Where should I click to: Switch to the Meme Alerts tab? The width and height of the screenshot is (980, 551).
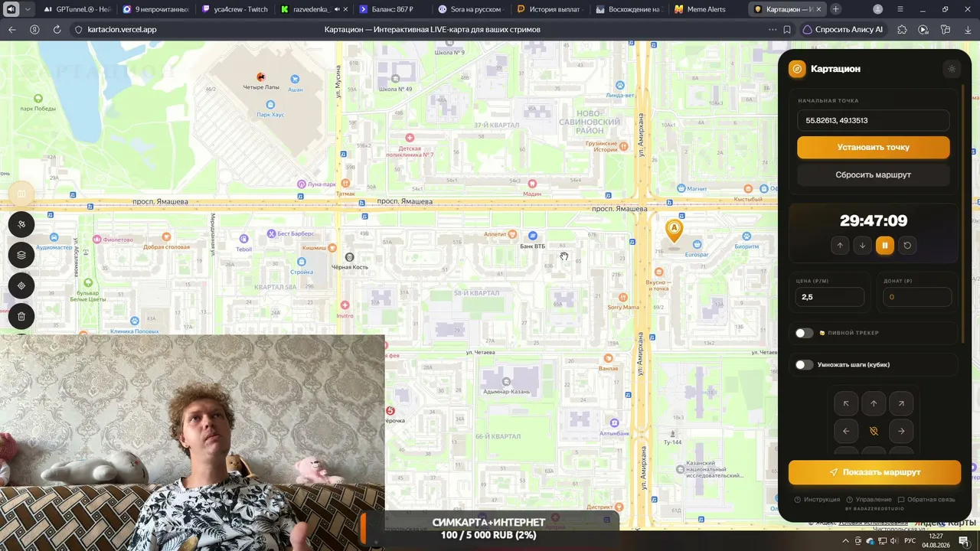707,9
